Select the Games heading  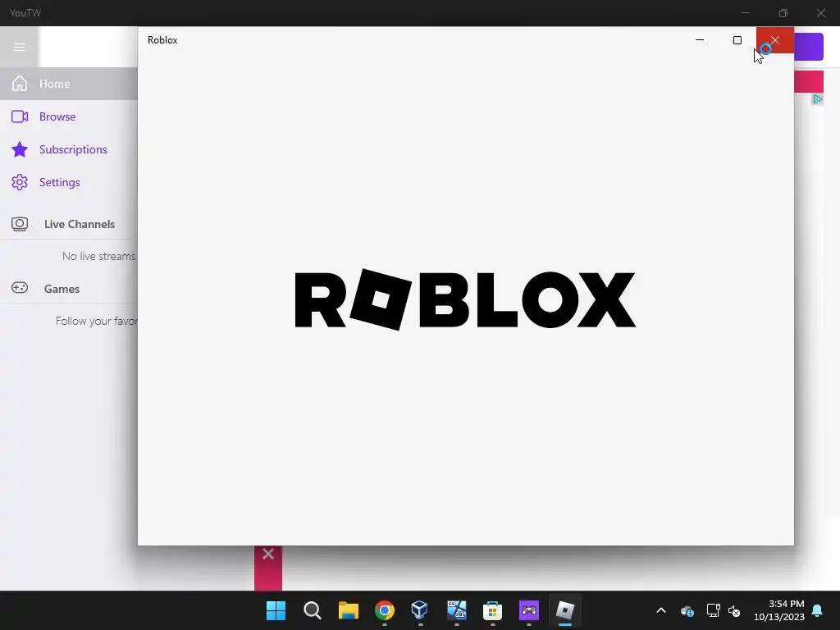(x=62, y=289)
